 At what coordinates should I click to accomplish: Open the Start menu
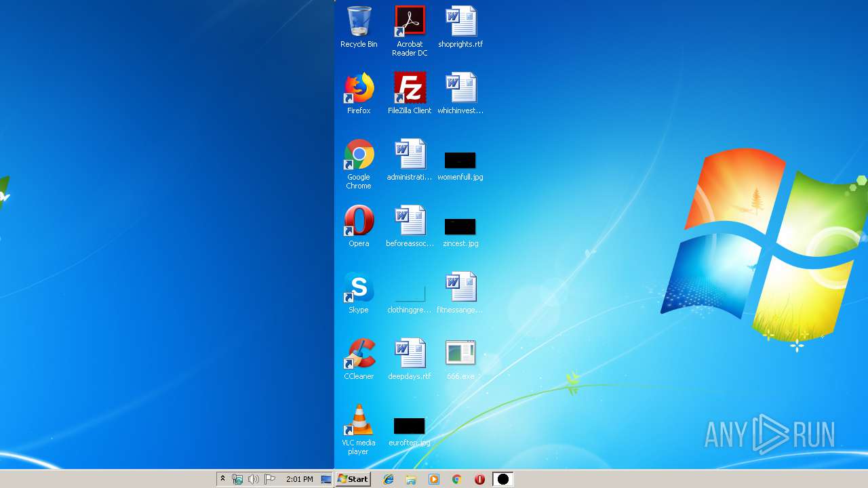[353, 479]
